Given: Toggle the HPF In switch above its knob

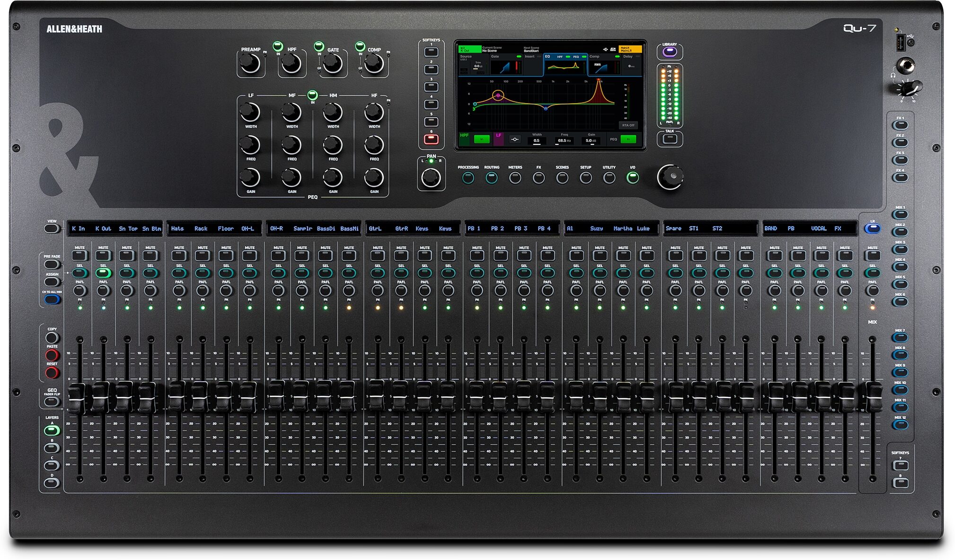Looking at the screenshot, I should point(278,46).
